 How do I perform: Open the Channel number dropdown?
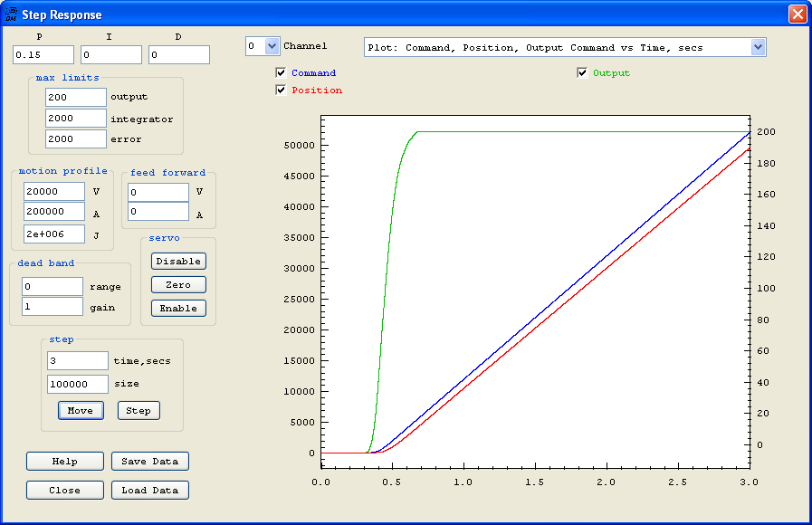(272, 46)
